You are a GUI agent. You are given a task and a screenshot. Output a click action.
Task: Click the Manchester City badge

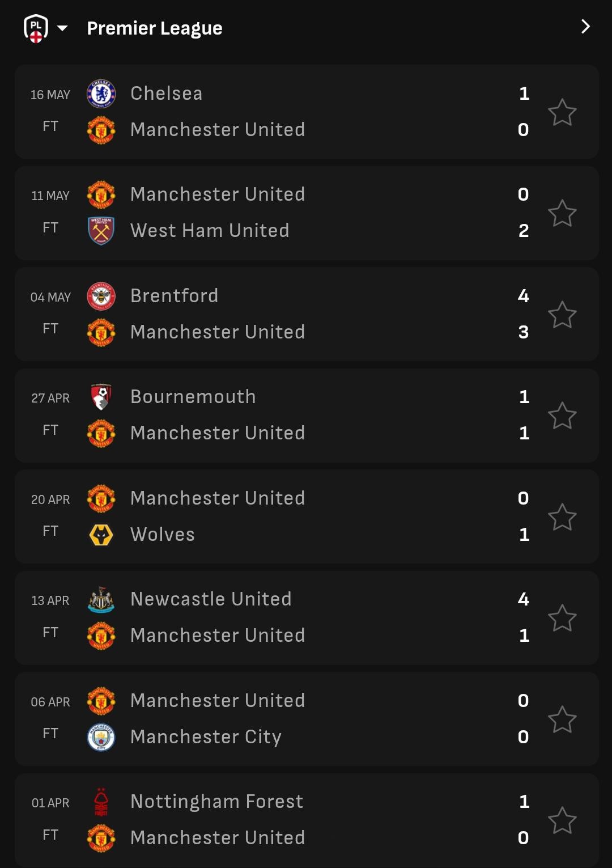[x=101, y=737]
